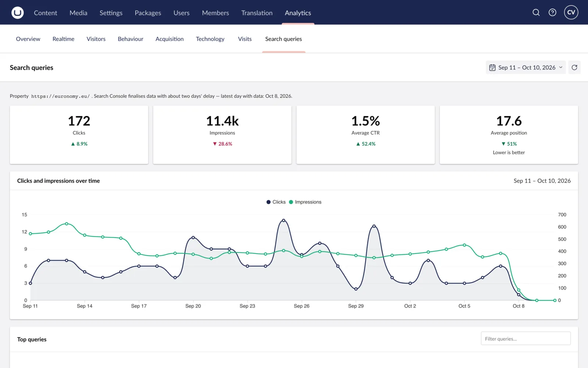
Task: Open the Technology tab
Action: click(x=210, y=39)
